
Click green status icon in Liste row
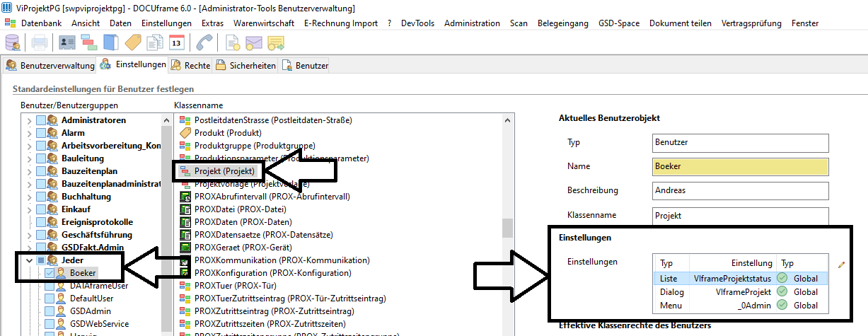click(x=782, y=278)
